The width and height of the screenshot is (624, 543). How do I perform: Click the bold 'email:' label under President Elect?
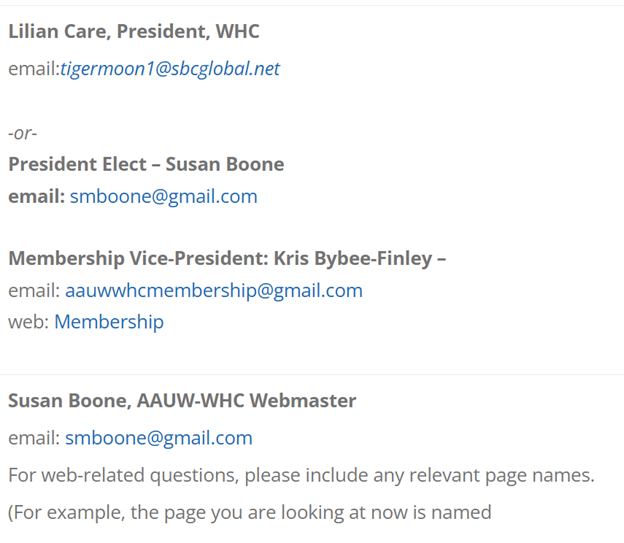point(37,197)
